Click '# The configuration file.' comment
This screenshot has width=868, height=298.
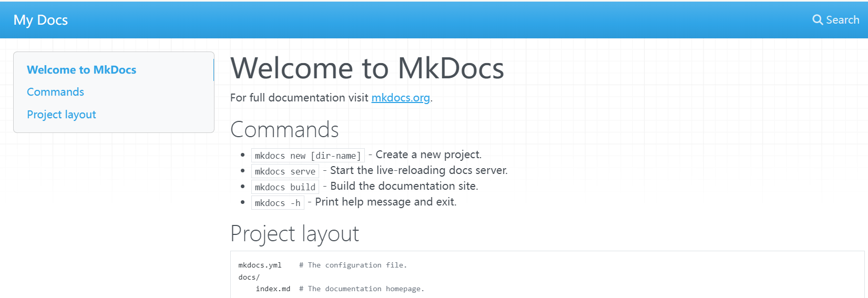coord(353,265)
